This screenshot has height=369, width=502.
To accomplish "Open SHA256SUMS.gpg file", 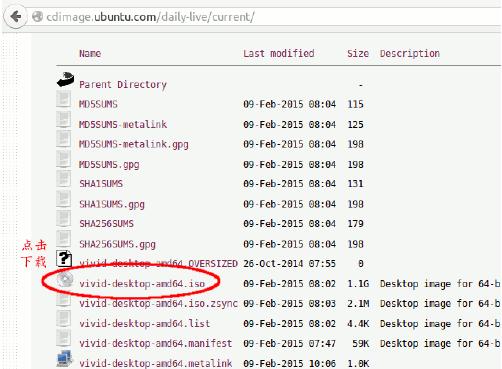I will [117, 244].
